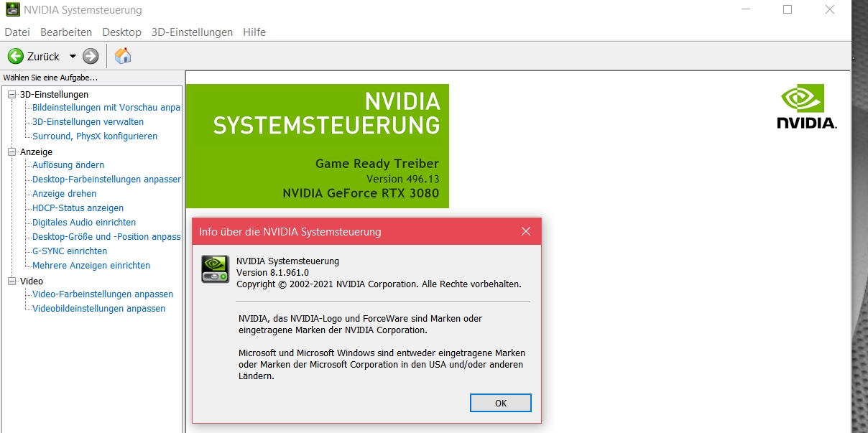Open the Hilfe menu
Screen dimensions: 868x433
click(254, 32)
